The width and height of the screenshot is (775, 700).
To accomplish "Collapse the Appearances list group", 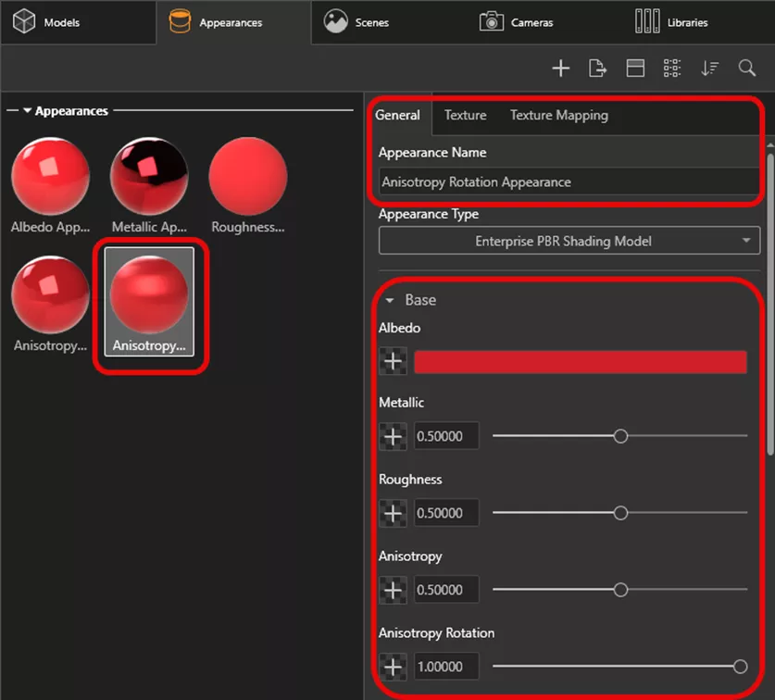I will (x=28, y=111).
